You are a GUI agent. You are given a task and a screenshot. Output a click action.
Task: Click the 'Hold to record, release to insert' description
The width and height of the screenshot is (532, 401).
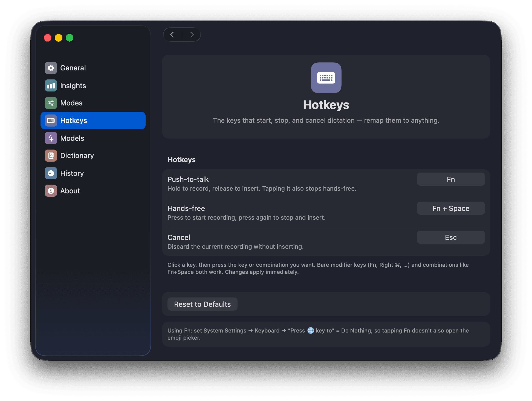262,188
